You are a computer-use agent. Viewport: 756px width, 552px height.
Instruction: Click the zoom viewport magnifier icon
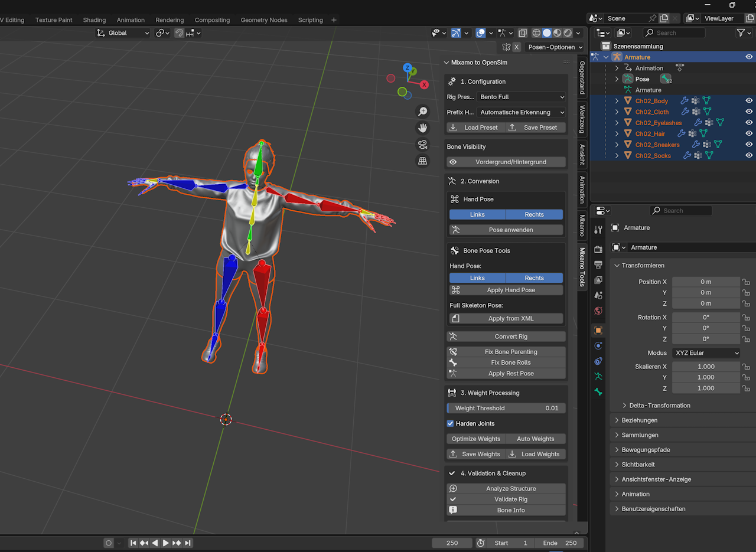[x=422, y=112]
